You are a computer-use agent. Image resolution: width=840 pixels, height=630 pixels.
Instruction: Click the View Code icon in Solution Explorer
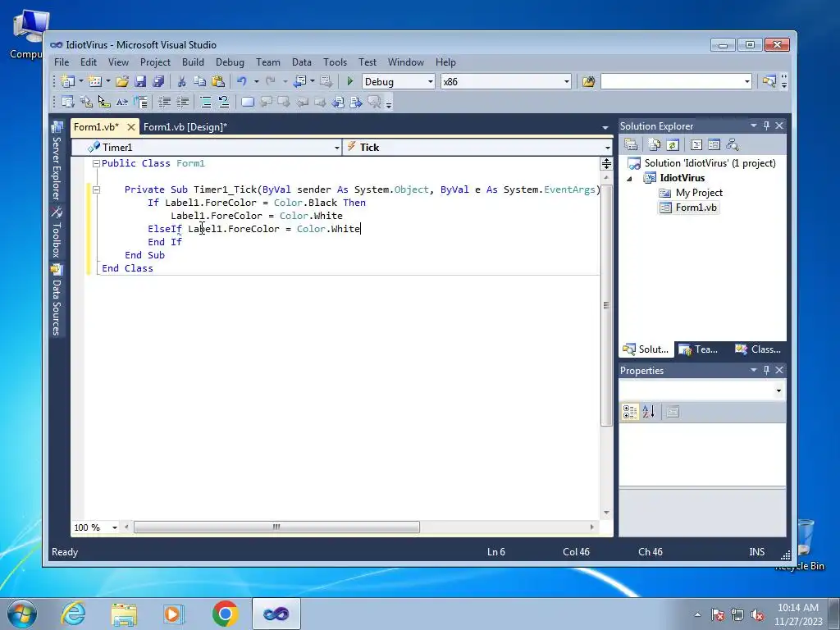[x=696, y=144]
